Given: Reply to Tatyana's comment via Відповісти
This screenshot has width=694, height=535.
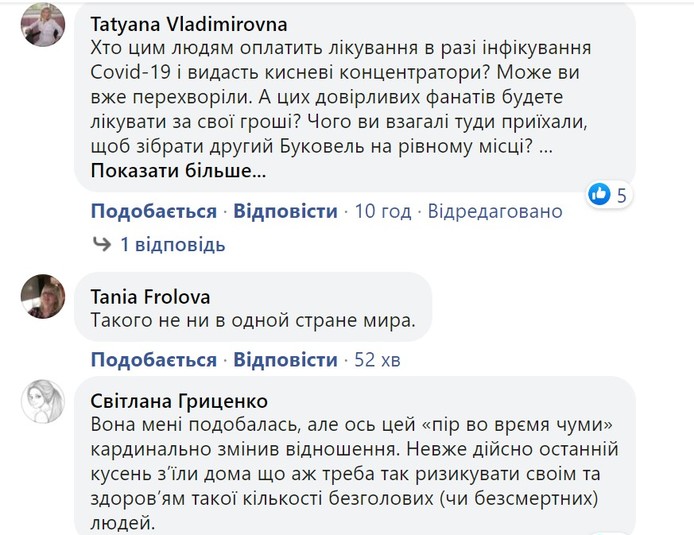Looking at the screenshot, I should point(286,211).
